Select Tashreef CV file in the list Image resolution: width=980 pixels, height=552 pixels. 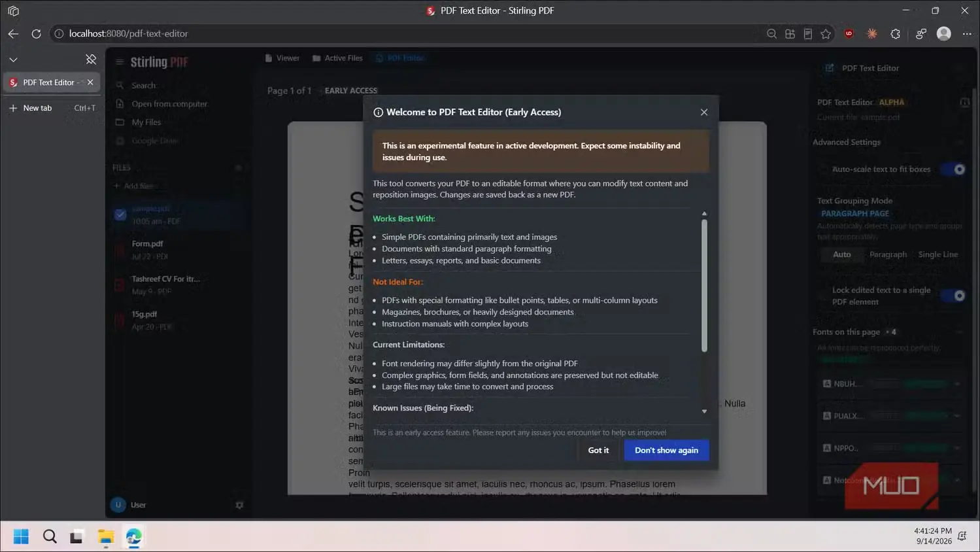click(178, 285)
